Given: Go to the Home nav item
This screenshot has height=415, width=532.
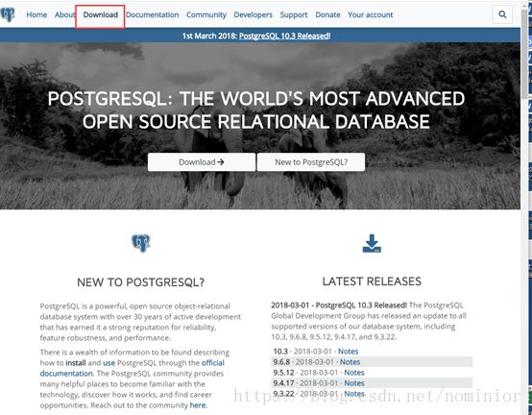Looking at the screenshot, I should coord(36,15).
